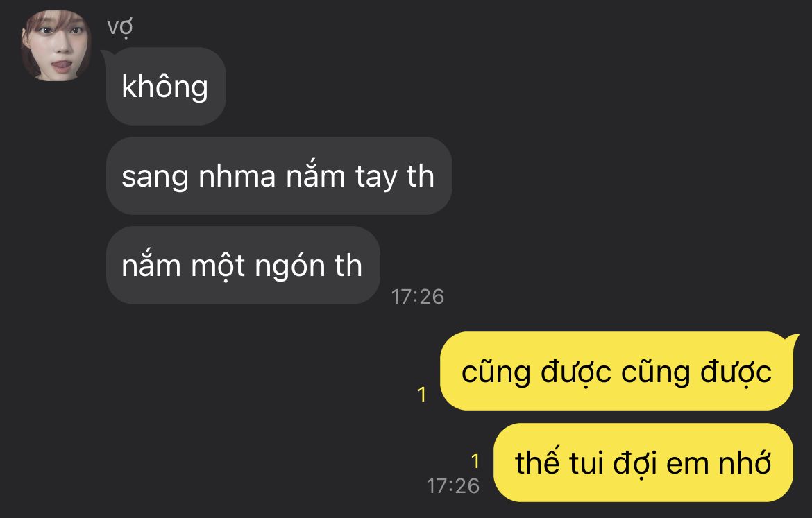
Task: Click the 17:26 timestamp after received messages
Action: [417, 297]
